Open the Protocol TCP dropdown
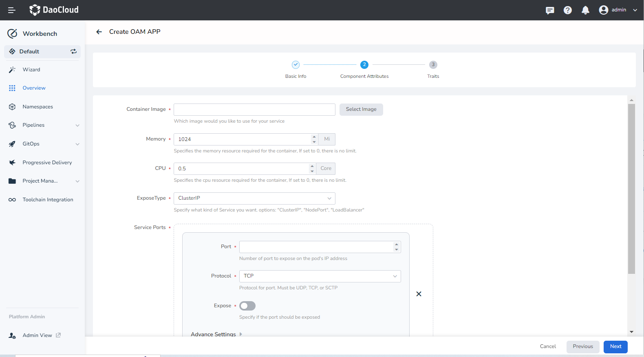The width and height of the screenshot is (644, 357). coord(320,276)
